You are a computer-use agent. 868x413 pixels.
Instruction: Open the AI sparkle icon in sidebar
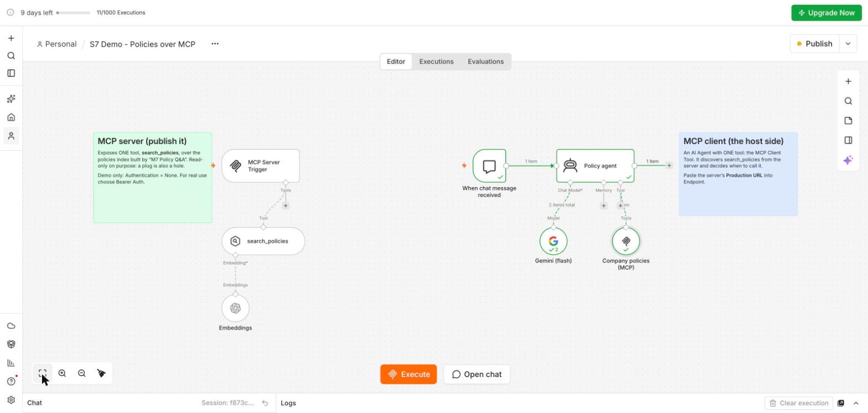(x=11, y=99)
